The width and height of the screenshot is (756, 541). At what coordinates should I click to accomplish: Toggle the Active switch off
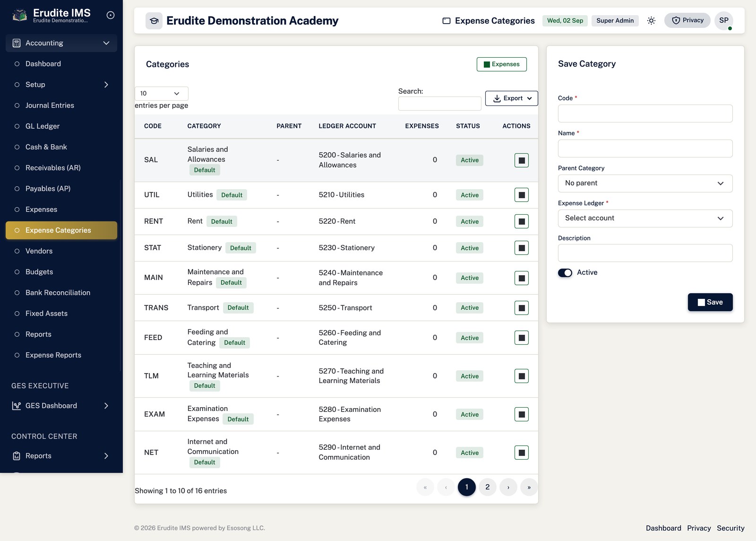point(565,273)
